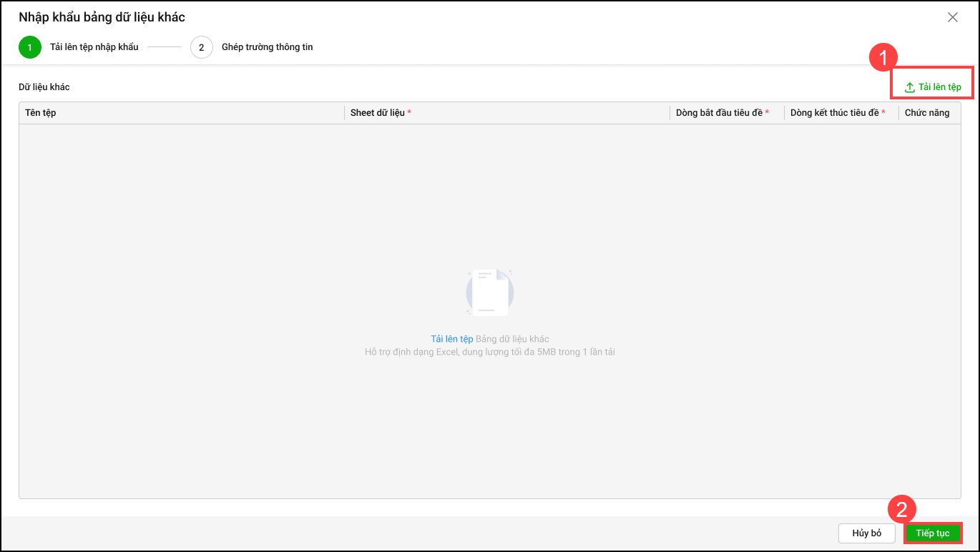Click the green step 1 circle
The image size is (980, 552).
point(29,47)
